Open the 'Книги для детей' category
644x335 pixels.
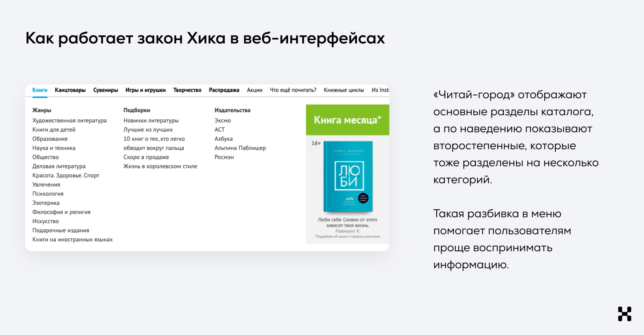54,129
